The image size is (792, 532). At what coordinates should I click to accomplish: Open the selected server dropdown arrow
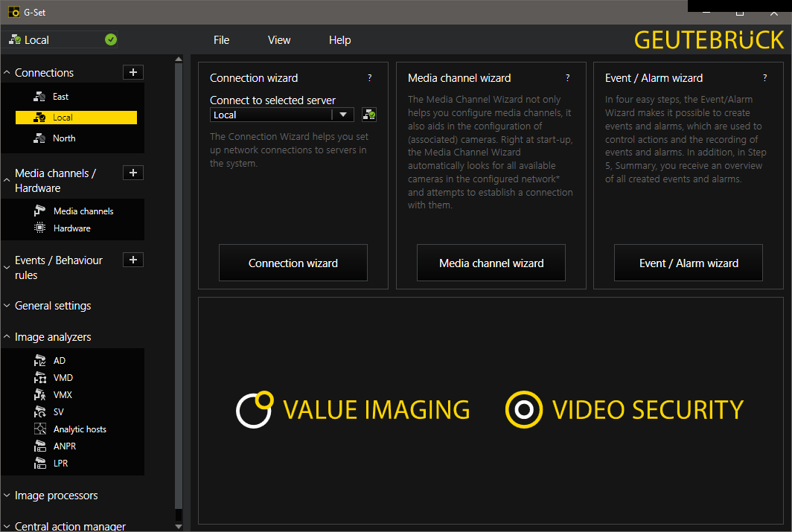pos(343,115)
